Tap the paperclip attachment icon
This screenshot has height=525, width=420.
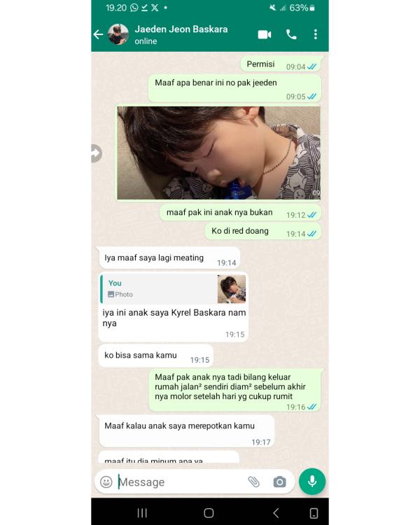[x=254, y=482]
